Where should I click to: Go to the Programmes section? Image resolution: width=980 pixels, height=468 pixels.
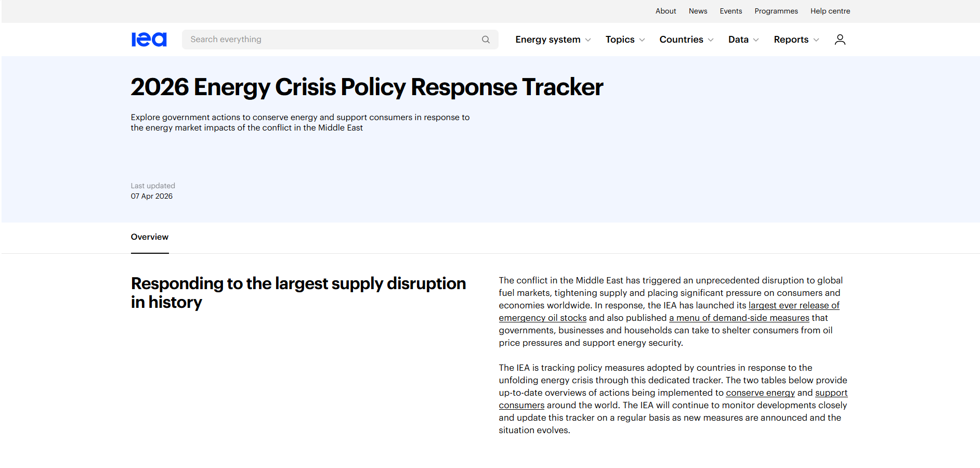pyautogui.click(x=776, y=11)
